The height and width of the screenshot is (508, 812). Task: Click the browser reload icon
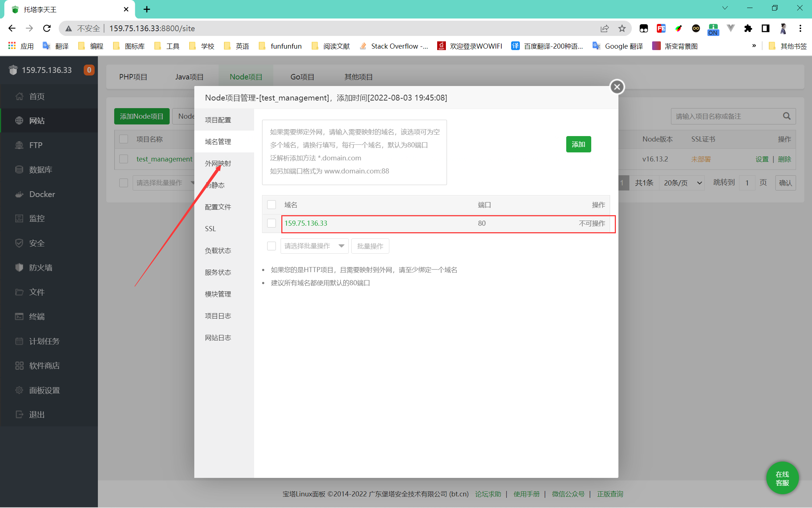pos(47,28)
